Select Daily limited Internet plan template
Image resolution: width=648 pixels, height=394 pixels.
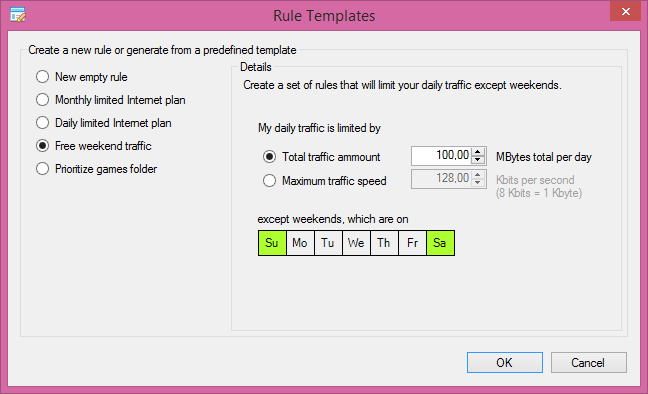click(x=103, y=123)
